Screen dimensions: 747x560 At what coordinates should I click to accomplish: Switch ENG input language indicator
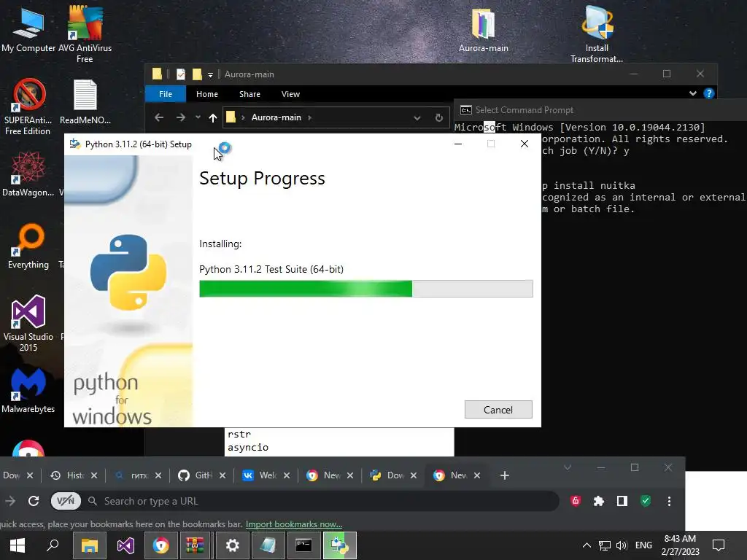643,545
